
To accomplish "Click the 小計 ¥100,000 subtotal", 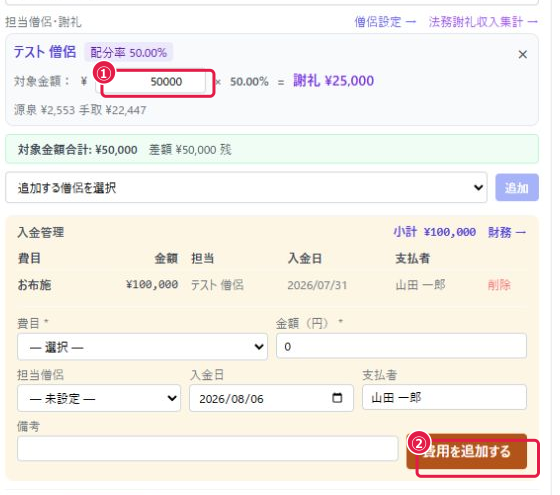I will (435, 232).
